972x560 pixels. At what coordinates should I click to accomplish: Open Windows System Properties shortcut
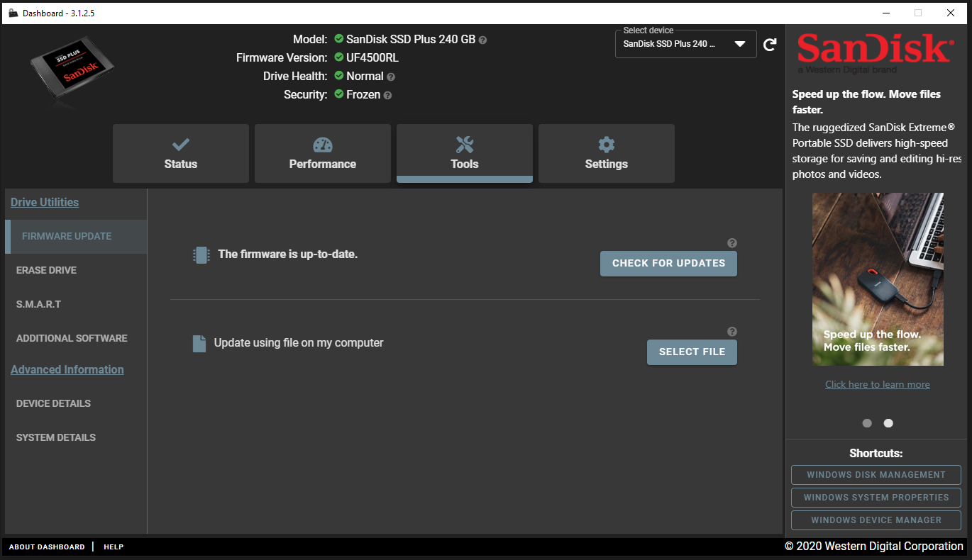pos(876,498)
